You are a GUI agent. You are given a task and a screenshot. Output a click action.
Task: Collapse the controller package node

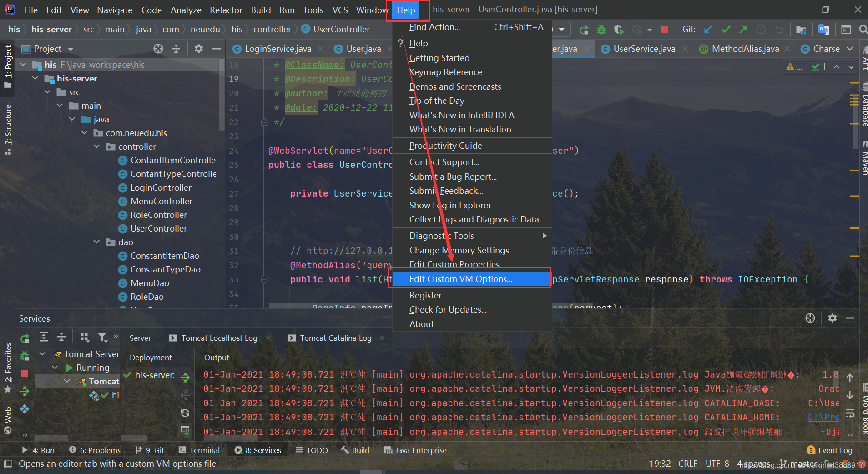coord(97,146)
